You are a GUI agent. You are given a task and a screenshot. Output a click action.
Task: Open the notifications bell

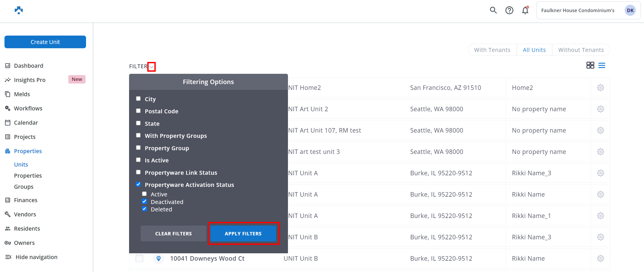(x=525, y=10)
